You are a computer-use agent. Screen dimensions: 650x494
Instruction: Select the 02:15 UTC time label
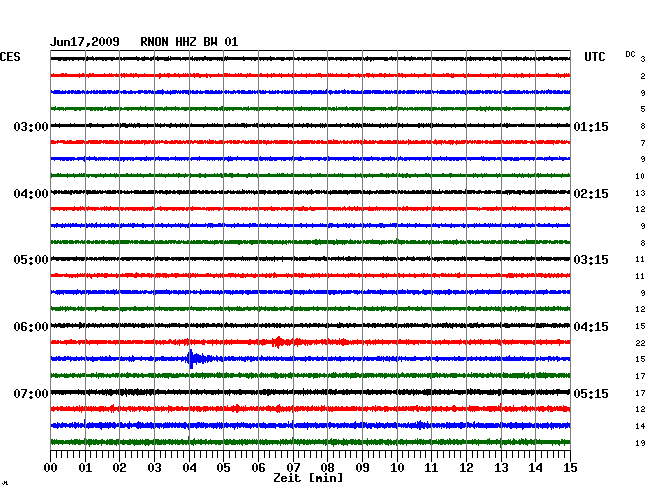tap(591, 194)
